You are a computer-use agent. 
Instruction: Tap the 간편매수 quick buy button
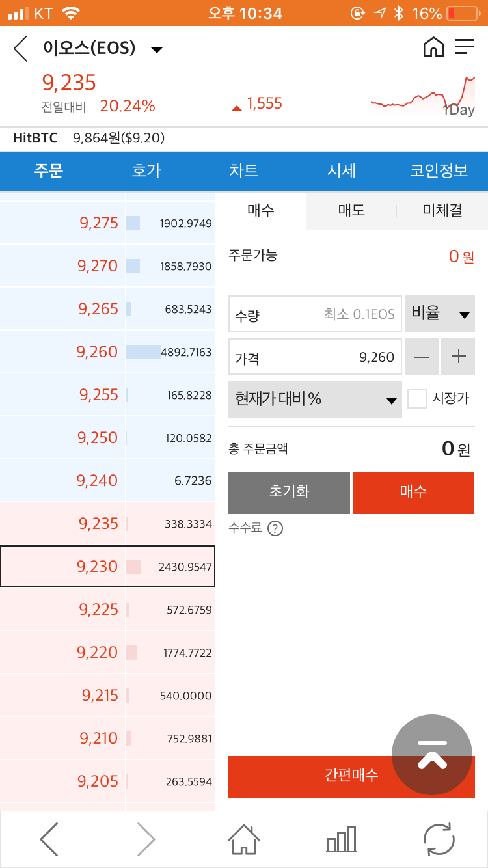tap(351, 777)
